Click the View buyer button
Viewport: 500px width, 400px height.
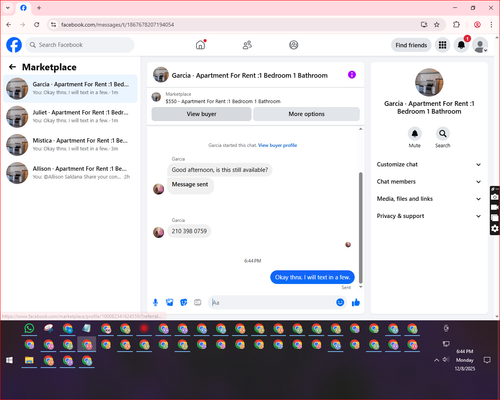(201, 114)
